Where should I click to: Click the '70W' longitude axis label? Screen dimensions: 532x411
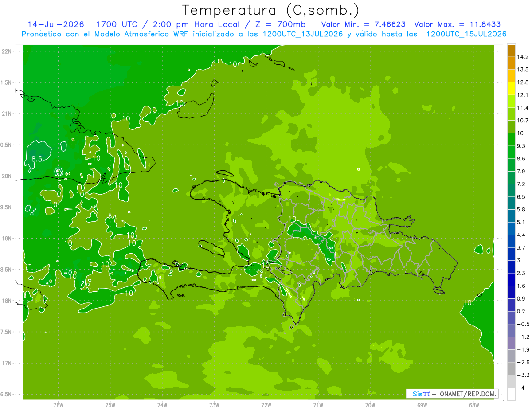tap(370, 405)
